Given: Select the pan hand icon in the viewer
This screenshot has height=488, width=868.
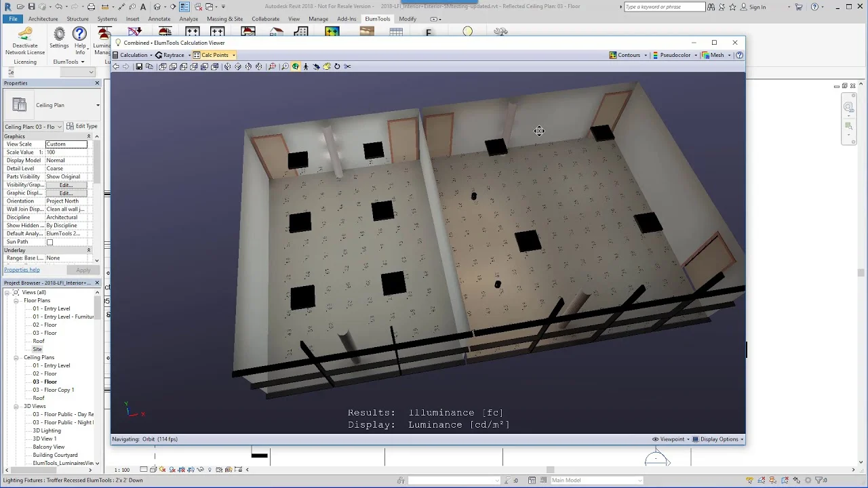Looking at the screenshot, I should (328, 66).
